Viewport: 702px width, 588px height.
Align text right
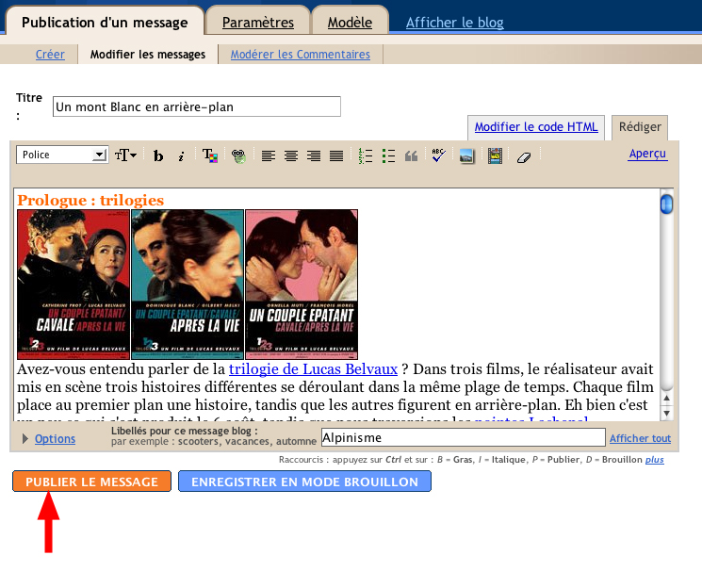coord(314,155)
